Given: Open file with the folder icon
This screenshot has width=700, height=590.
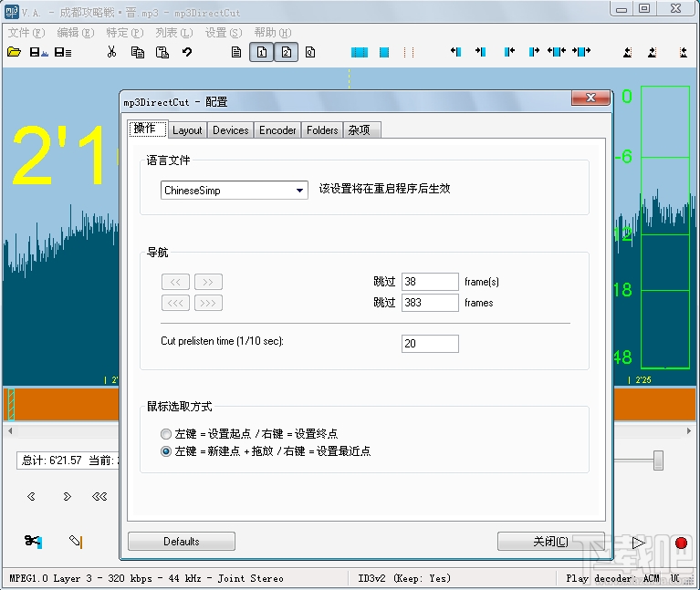Looking at the screenshot, I should (14, 52).
